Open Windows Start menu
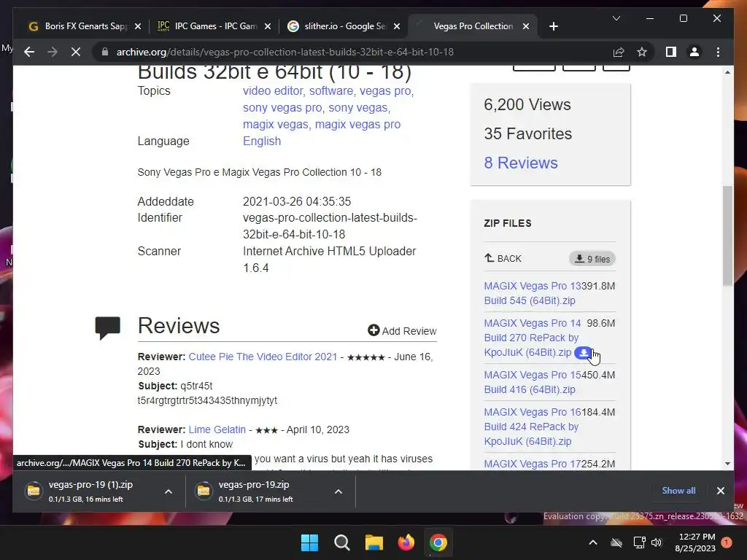747x560 pixels. click(309, 542)
